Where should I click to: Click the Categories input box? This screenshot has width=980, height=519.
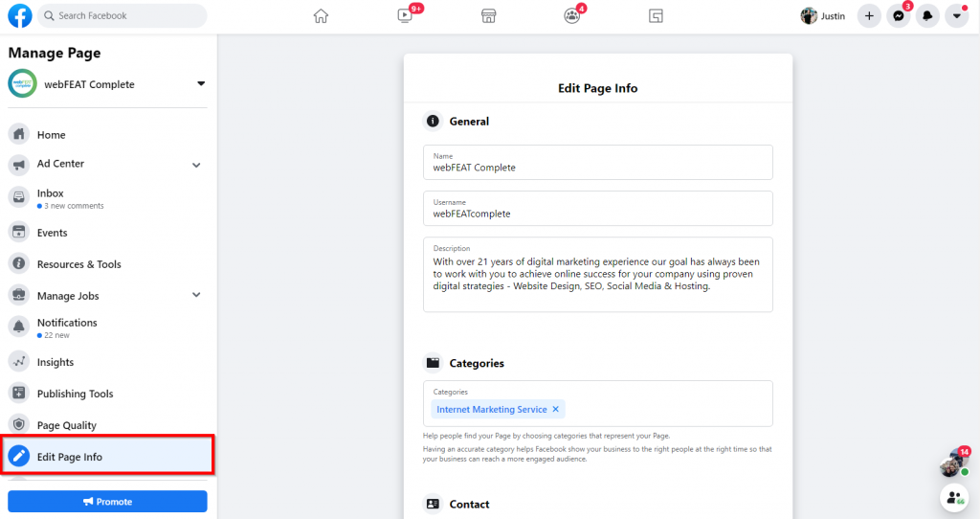tap(597, 403)
